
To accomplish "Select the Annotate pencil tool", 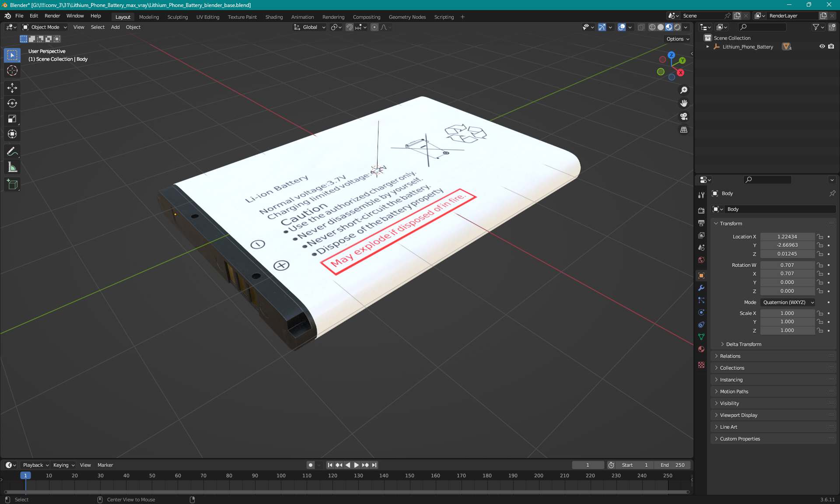I will click(x=12, y=152).
